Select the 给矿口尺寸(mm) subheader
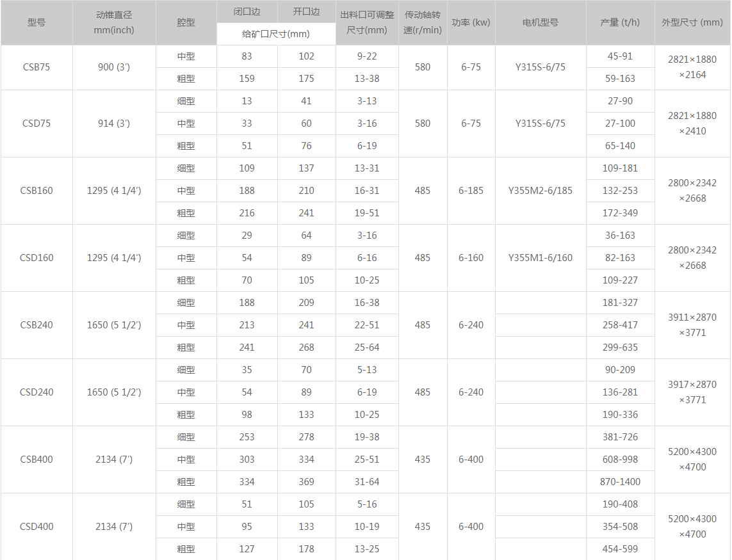The height and width of the screenshot is (560, 732). pos(276,34)
